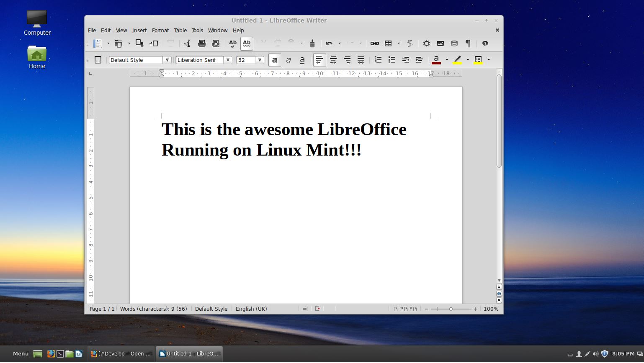
Task: Print the document directly
Action: pos(201,43)
